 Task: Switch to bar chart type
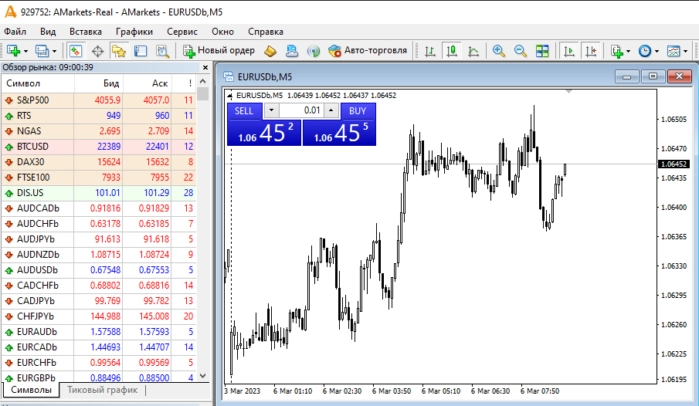point(430,51)
